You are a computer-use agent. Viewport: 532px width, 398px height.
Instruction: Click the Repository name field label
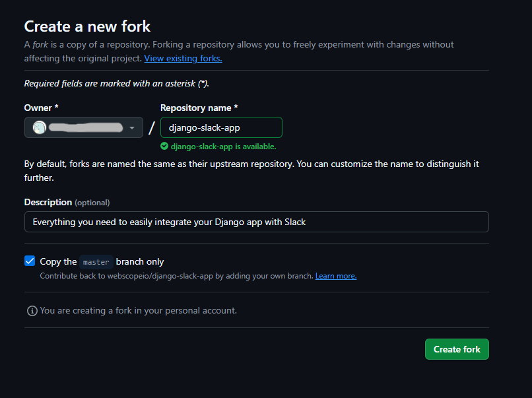coord(199,108)
